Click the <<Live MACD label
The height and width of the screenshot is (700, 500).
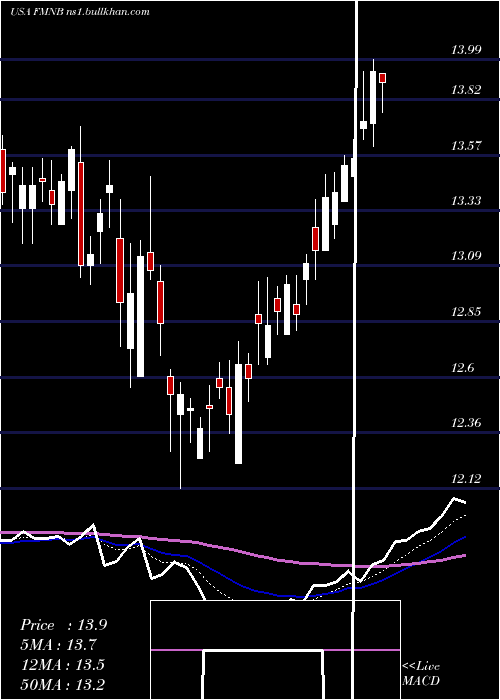pos(421,673)
